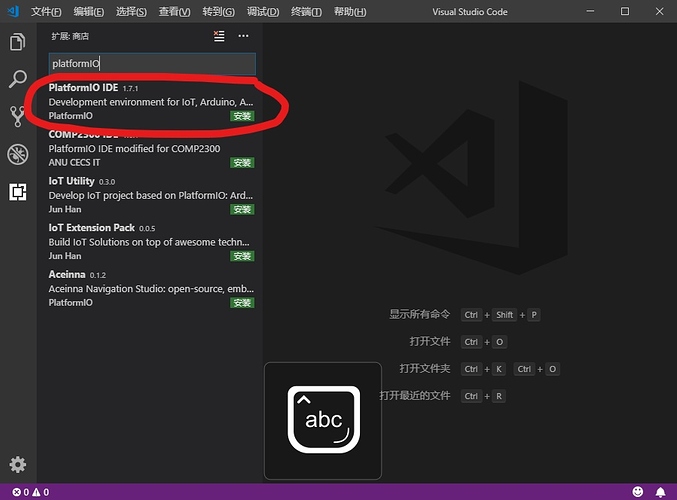Click the errors and warnings status indicator

coord(31,492)
